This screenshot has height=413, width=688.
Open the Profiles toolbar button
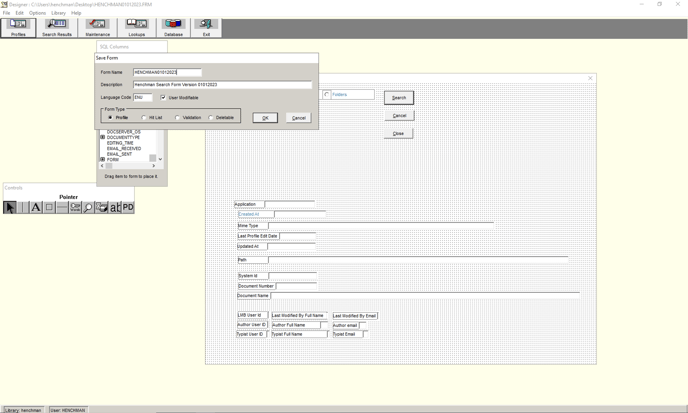pos(18,27)
